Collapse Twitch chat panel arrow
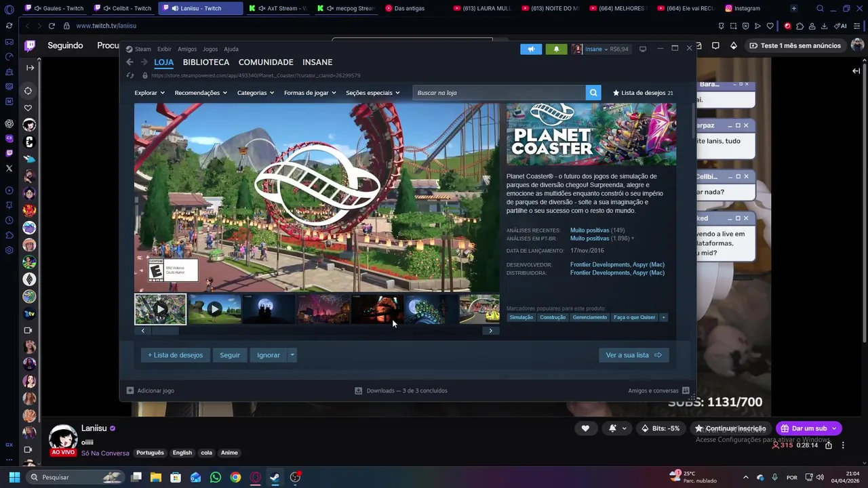 (856, 70)
